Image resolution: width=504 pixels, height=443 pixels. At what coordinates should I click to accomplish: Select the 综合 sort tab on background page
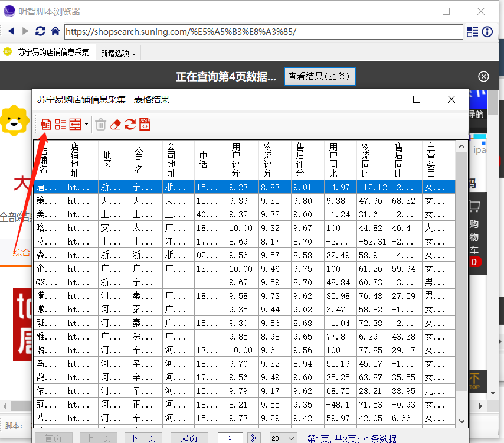pos(21,253)
